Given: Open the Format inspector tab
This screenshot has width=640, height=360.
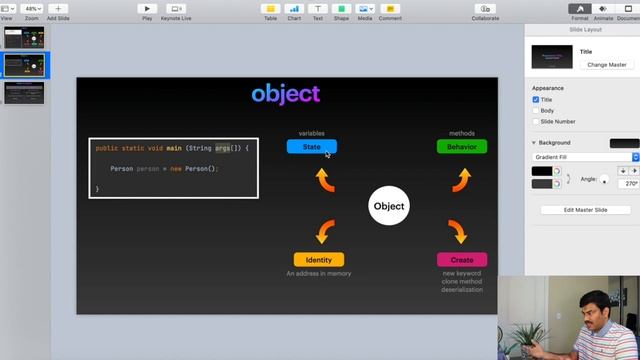Looking at the screenshot, I should click(x=580, y=9).
